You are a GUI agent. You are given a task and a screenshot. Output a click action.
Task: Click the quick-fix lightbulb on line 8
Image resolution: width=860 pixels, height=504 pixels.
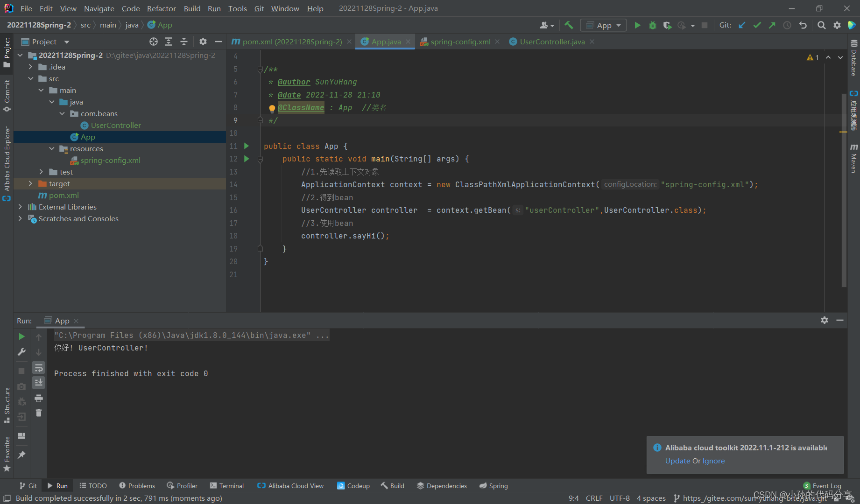click(272, 108)
